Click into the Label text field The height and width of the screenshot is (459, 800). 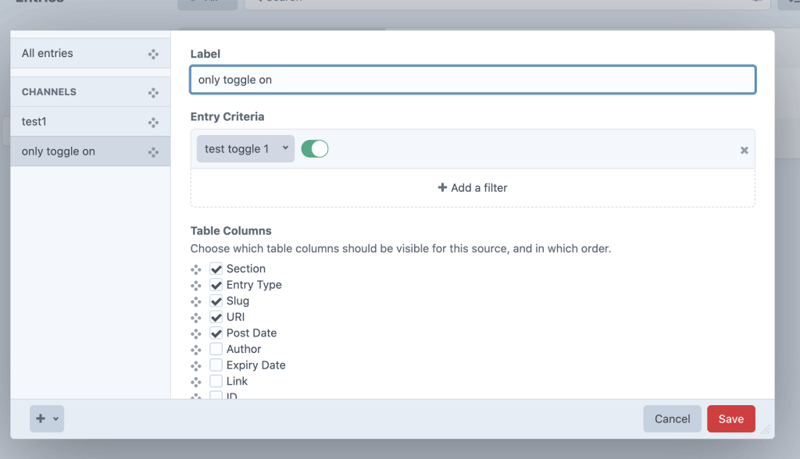coord(472,80)
